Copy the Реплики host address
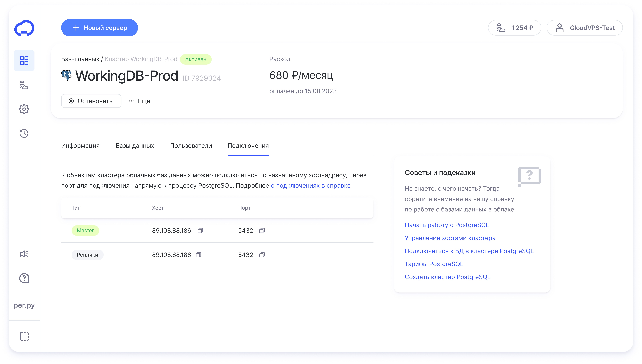 click(x=198, y=255)
